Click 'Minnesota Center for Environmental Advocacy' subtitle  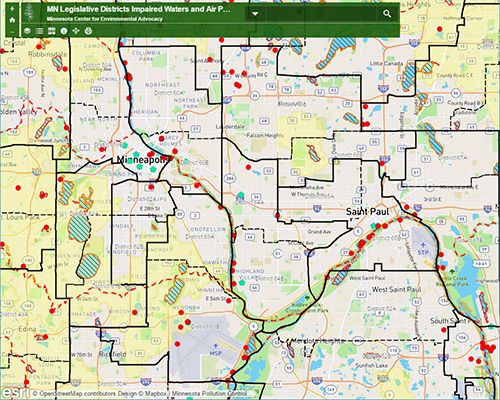tap(105, 19)
